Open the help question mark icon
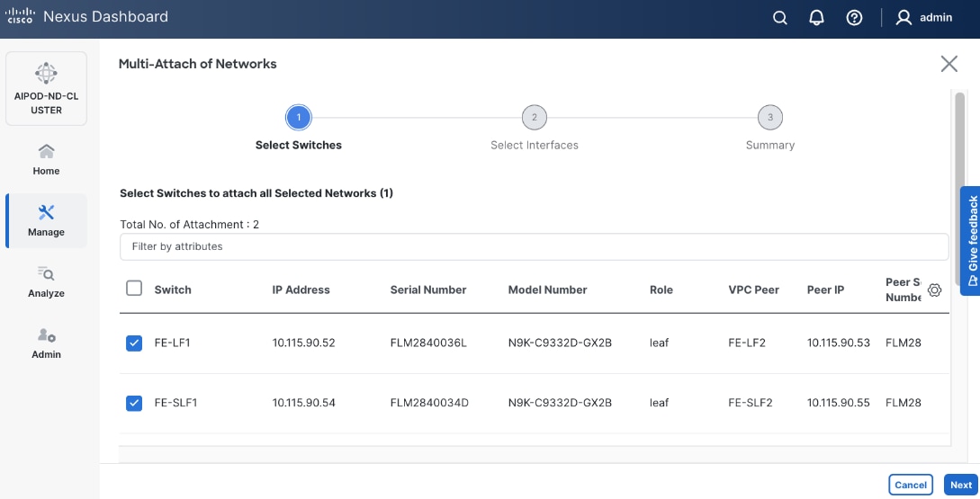This screenshot has width=980, height=499. point(854,18)
